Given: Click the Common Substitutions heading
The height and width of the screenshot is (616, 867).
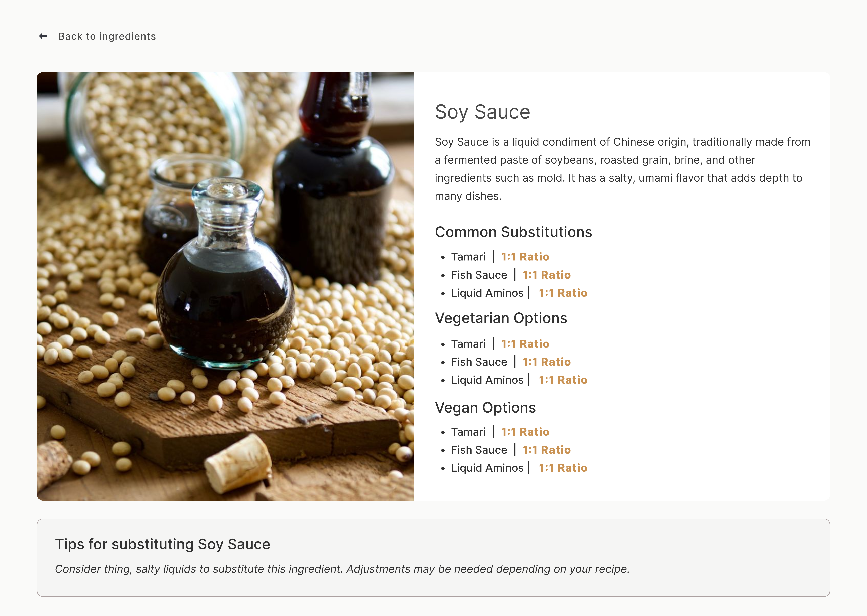Looking at the screenshot, I should 513,232.
